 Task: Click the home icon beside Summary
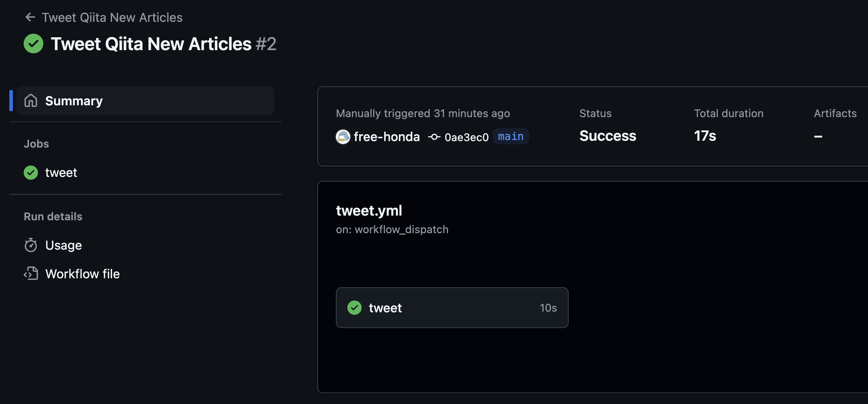point(31,101)
